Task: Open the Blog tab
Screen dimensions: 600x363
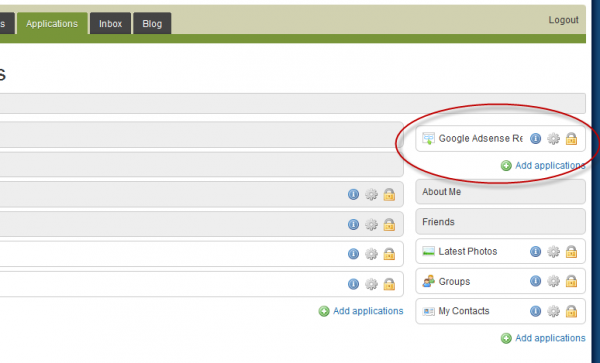Action: pos(152,24)
